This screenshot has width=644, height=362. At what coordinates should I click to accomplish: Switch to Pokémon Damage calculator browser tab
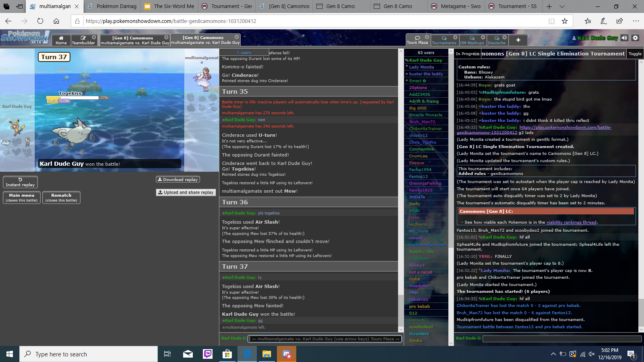click(112, 6)
